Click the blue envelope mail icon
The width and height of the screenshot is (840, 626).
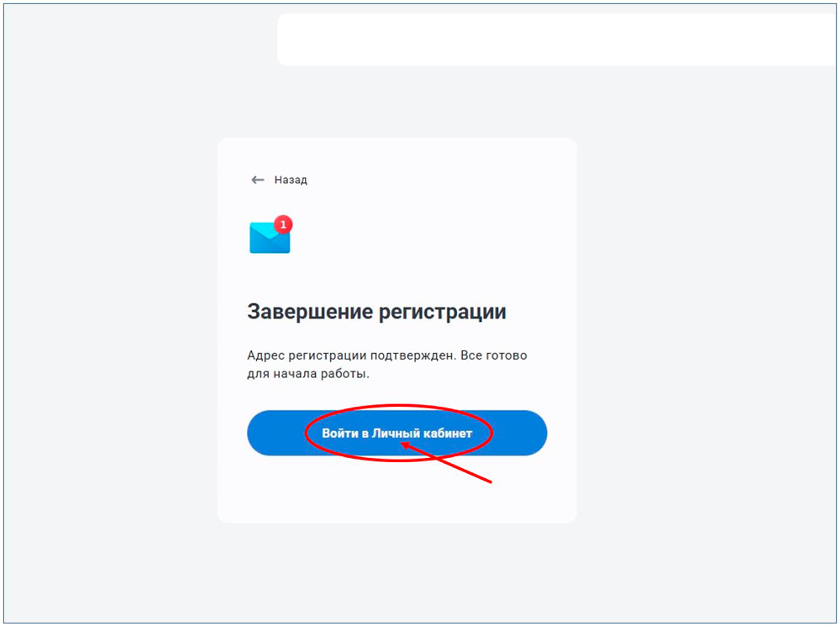point(270,238)
